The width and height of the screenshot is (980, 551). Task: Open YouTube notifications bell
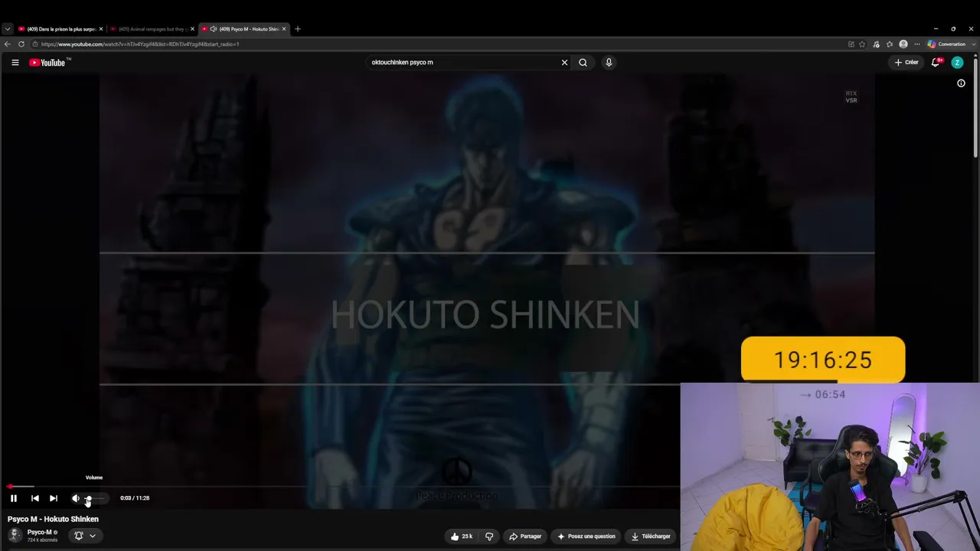pos(936,63)
